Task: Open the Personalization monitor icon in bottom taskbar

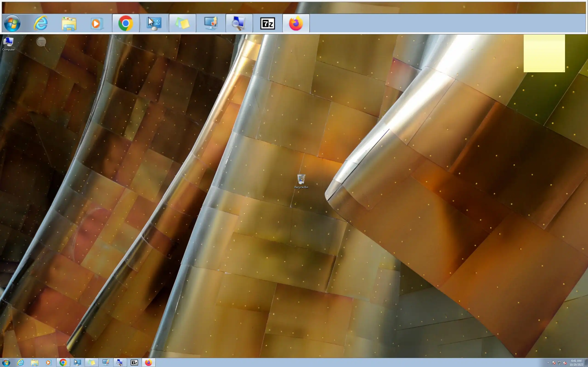Action: (x=106, y=363)
